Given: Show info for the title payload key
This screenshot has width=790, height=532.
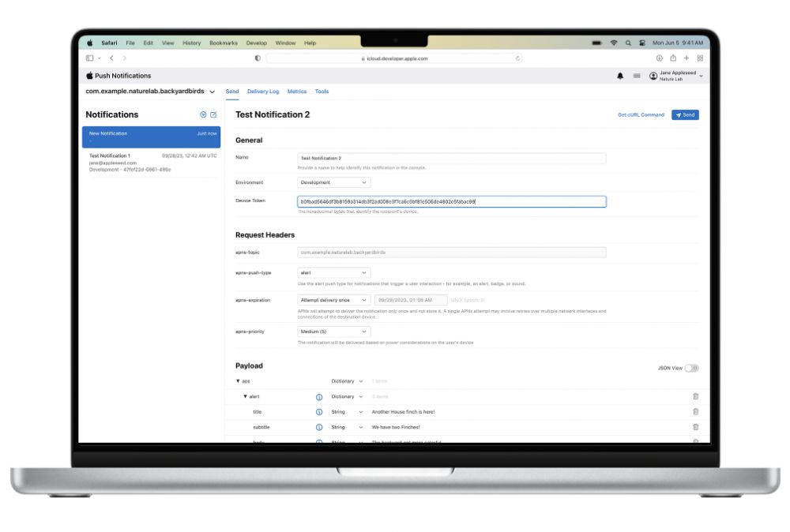Looking at the screenshot, I should point(319,412).
